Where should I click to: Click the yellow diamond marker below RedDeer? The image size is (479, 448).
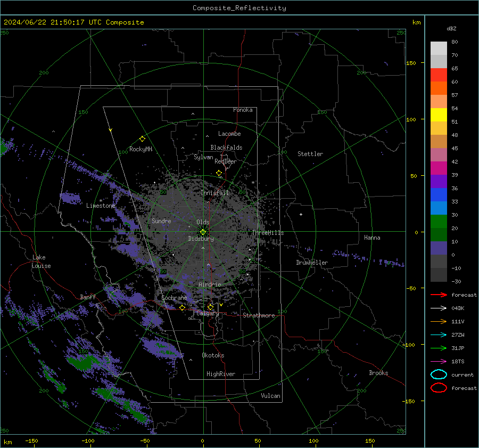click(x=219, y=173)
